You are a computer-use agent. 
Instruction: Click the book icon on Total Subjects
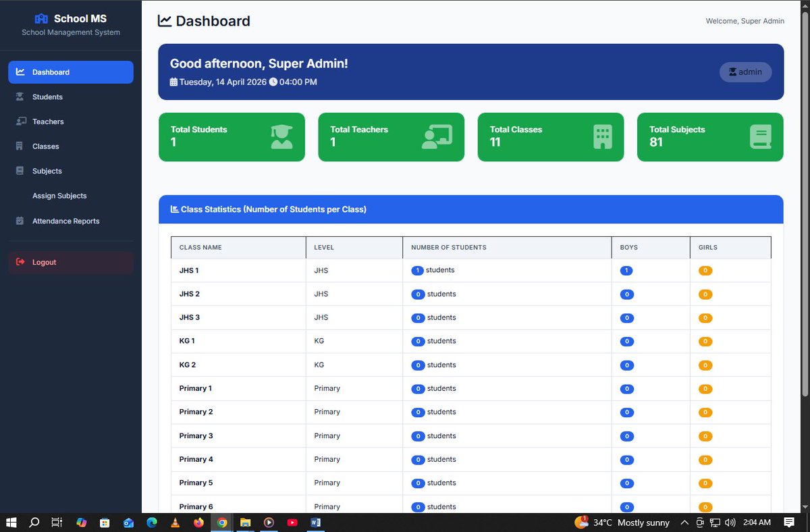point(760,137)
